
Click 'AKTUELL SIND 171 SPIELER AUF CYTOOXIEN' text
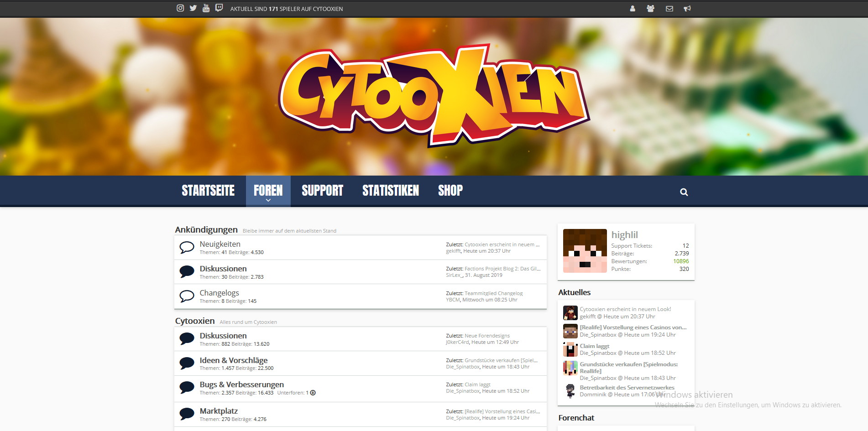[287, 9]
